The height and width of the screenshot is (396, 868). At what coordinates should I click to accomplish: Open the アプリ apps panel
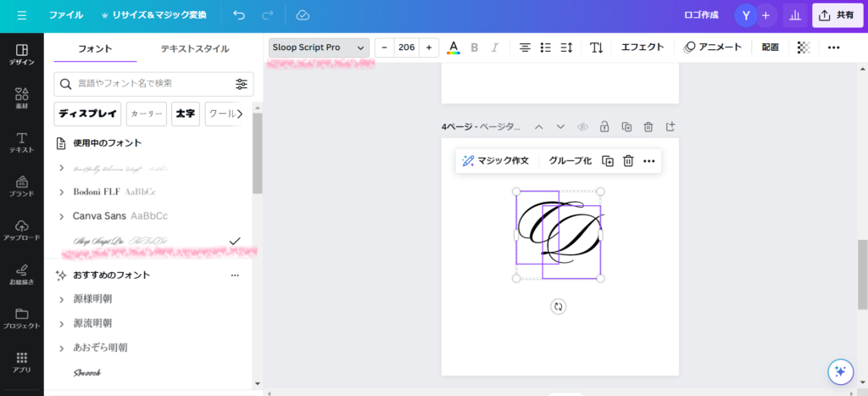[x=21, y=363]
